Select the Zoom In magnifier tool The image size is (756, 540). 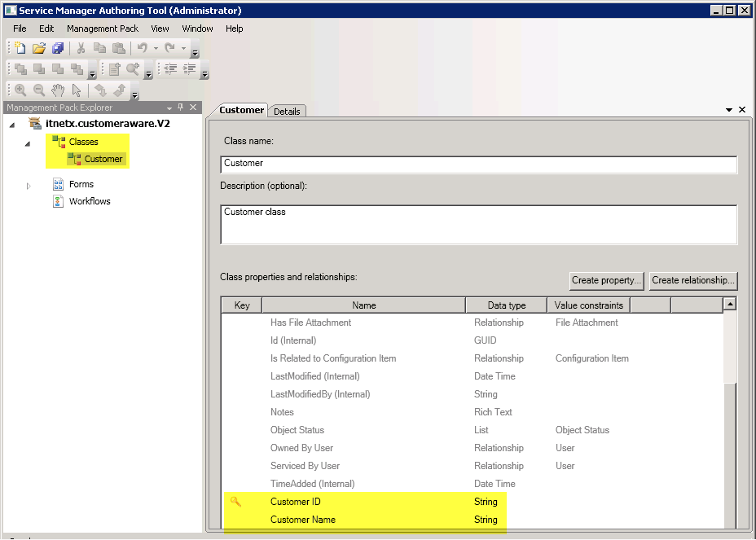pos(20,90)
